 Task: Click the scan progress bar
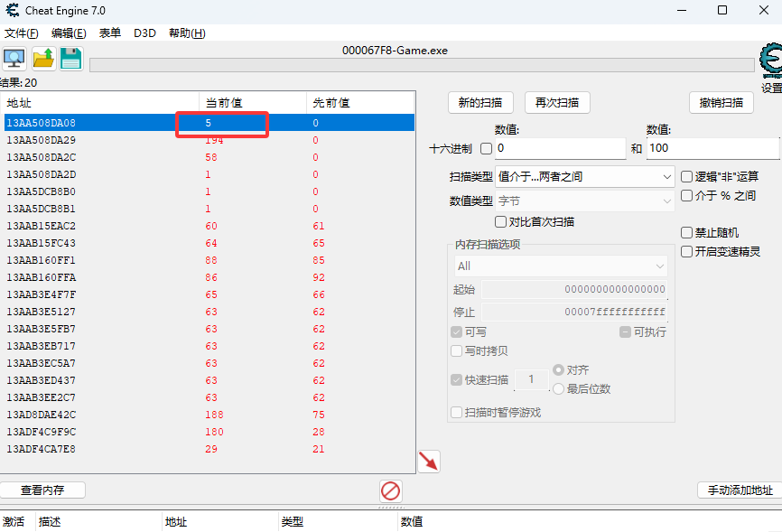pos(422,65)
